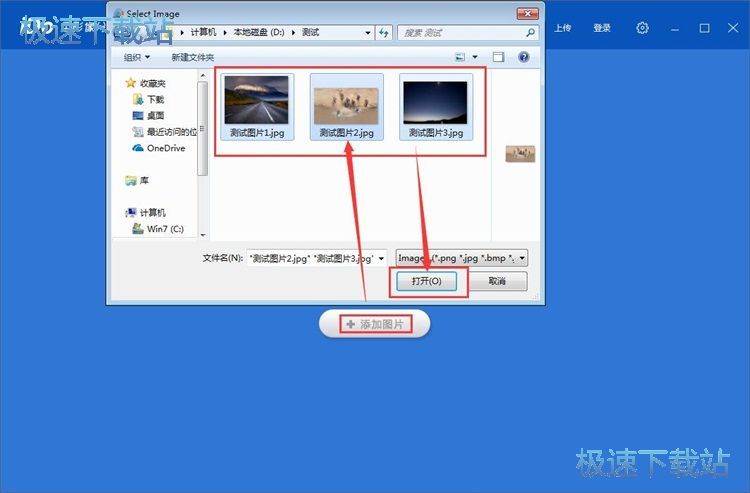
Task: Select thumbnail 测试图片1.jpg
Action: (x=257, y=107)
